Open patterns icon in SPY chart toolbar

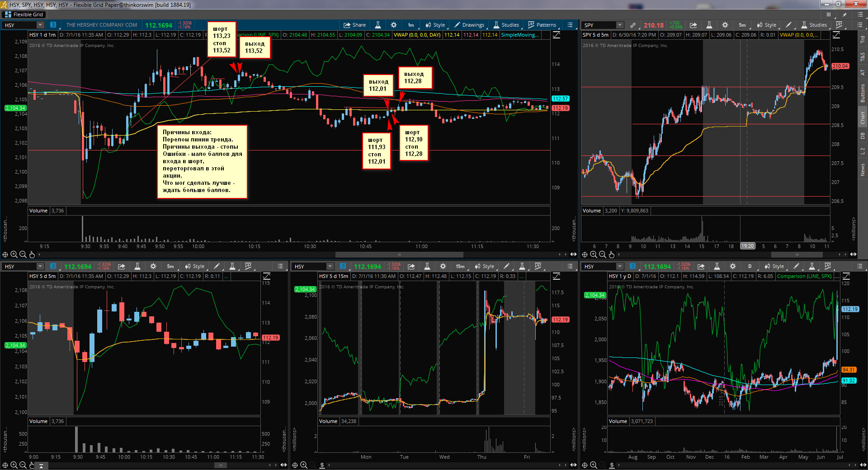coord(839,25)
